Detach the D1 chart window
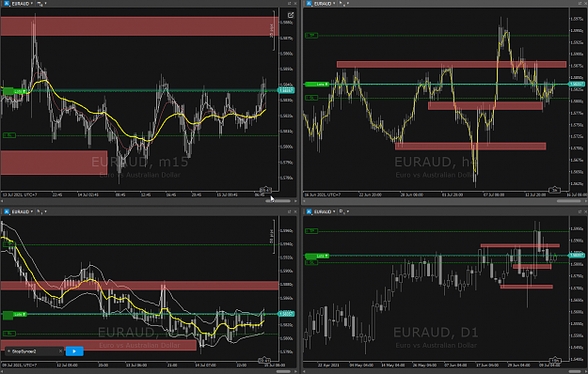The width and height of the screenshot is (588, 374). 580,211
